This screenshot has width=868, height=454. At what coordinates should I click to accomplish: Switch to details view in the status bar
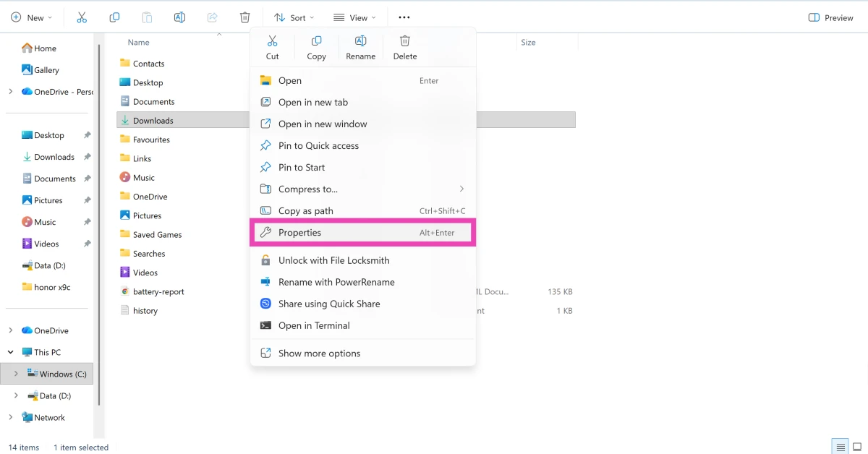pos(841,447)
